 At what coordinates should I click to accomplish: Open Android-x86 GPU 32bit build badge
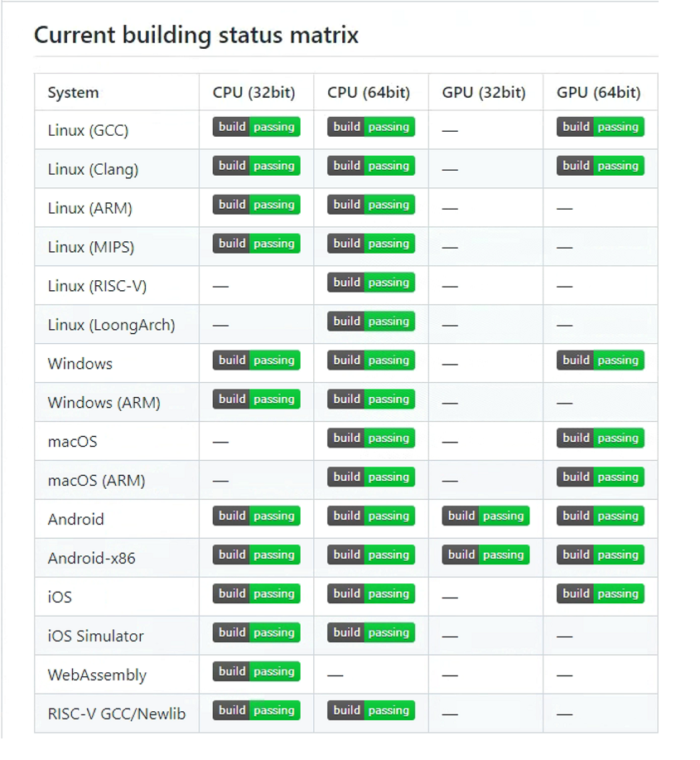[x=485, y=554]
